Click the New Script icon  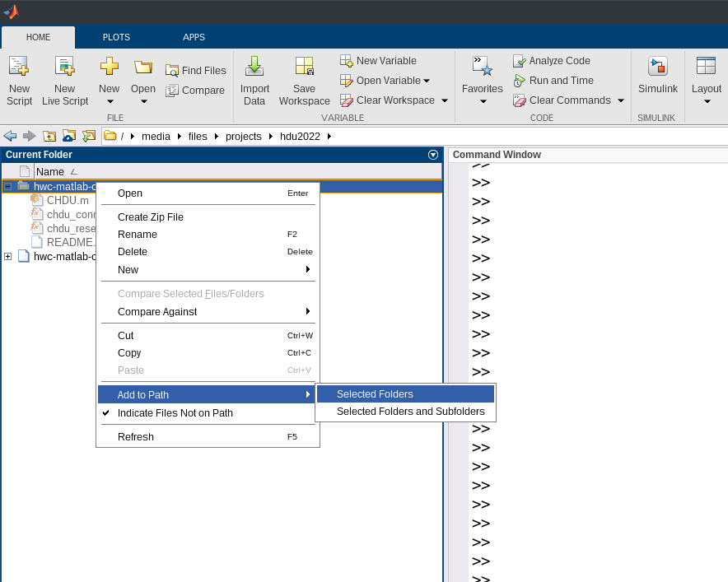coord(19,68)
